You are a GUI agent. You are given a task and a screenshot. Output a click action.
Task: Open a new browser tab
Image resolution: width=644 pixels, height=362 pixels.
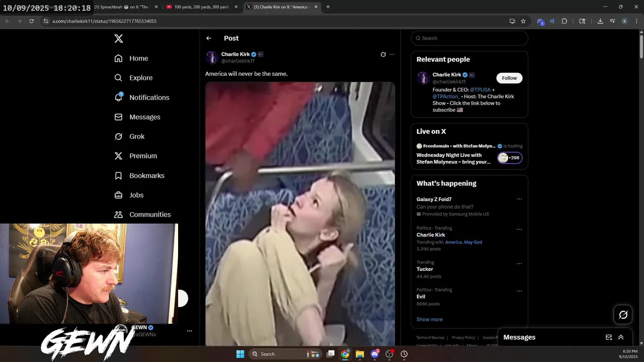(328, 7)
